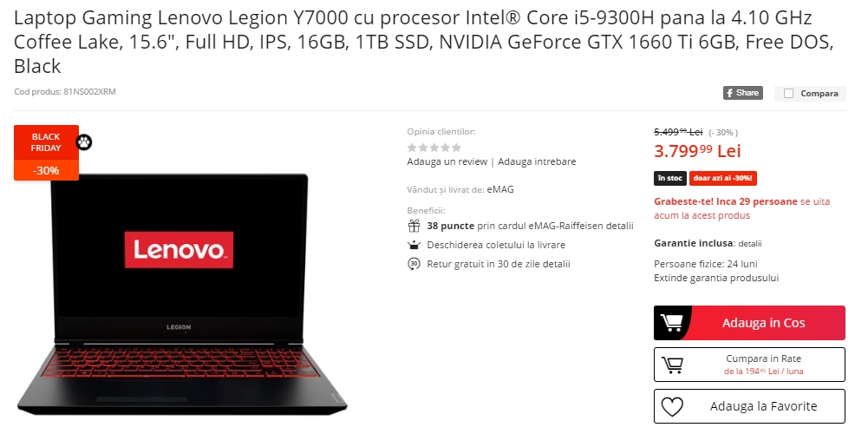This screenshot has width=868, height=434.
Task: Click the open-package icon for Deschiderea coletului
Action: pyautogui.click(x=414, y=245)
